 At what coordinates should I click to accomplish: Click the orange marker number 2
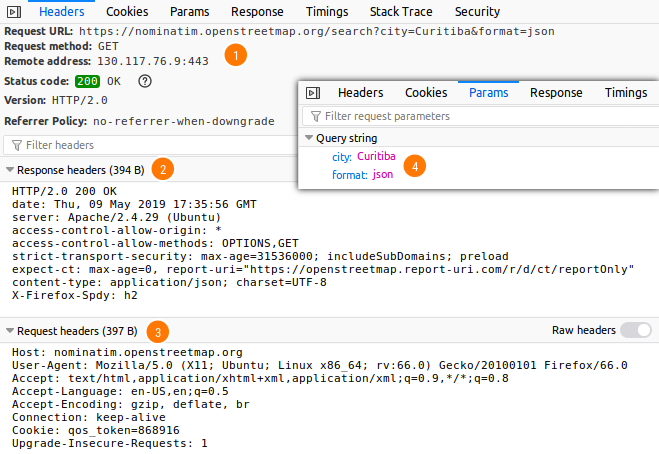click(x=163, y=169)
